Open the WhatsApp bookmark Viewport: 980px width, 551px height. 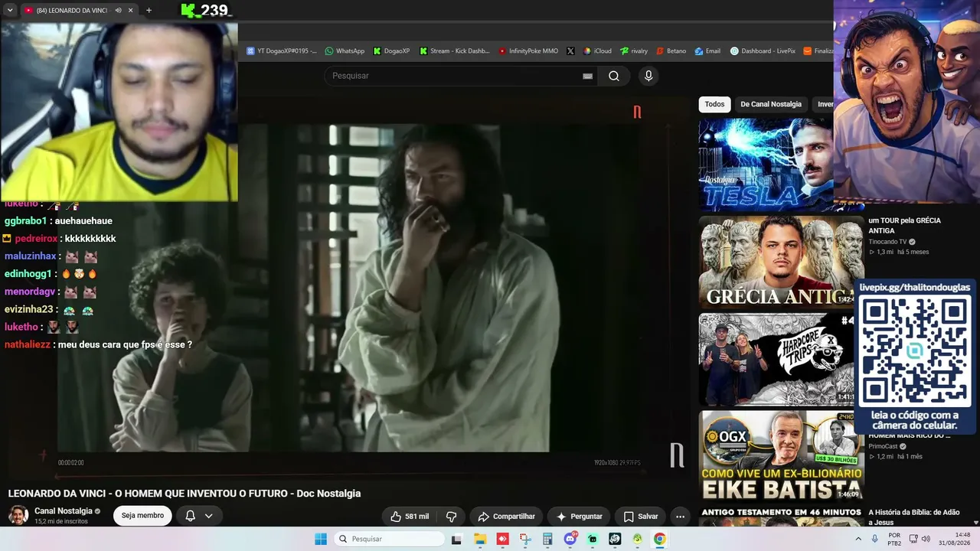point(345,51)
